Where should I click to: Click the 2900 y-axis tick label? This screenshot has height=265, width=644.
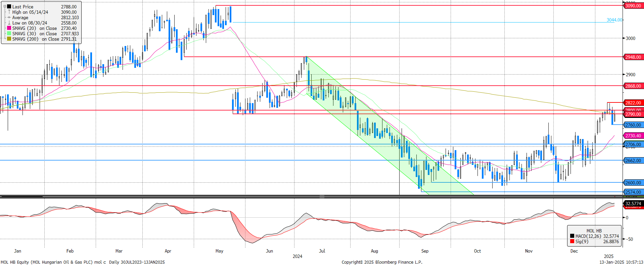(630, 75)
